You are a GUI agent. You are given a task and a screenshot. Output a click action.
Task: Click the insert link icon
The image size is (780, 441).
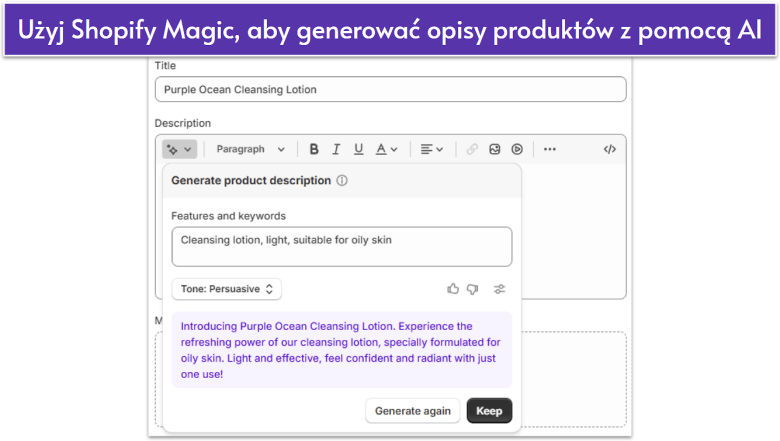tap(472, 149)
